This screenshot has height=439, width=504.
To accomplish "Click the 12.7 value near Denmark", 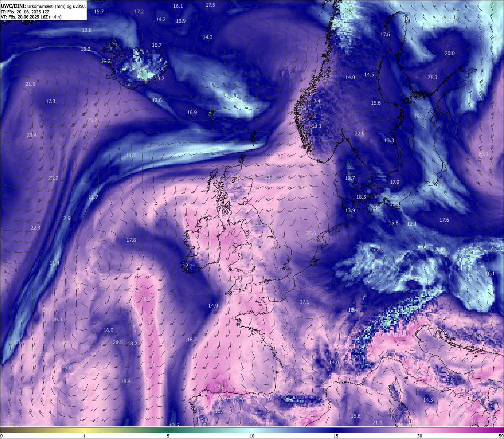I will [350, 178].
